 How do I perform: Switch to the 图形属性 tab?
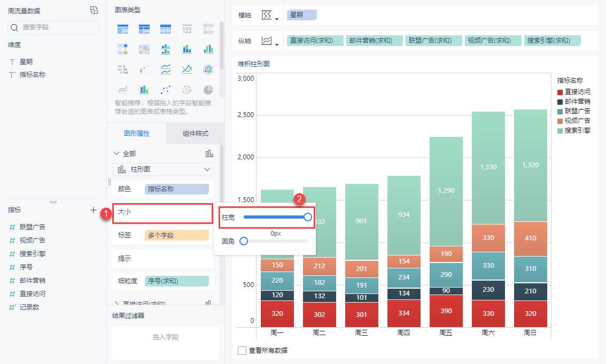click(137, 134)
